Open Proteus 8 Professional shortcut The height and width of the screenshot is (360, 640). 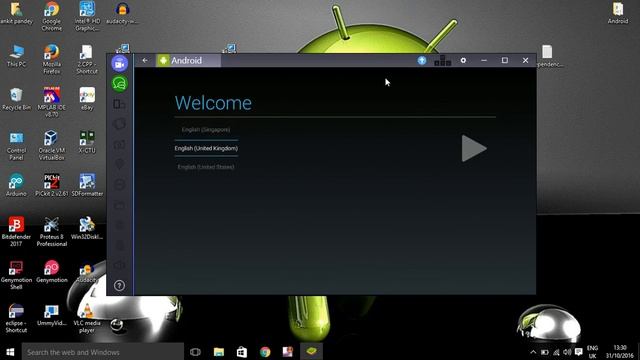pyautogui.click(x=51, y=231)
